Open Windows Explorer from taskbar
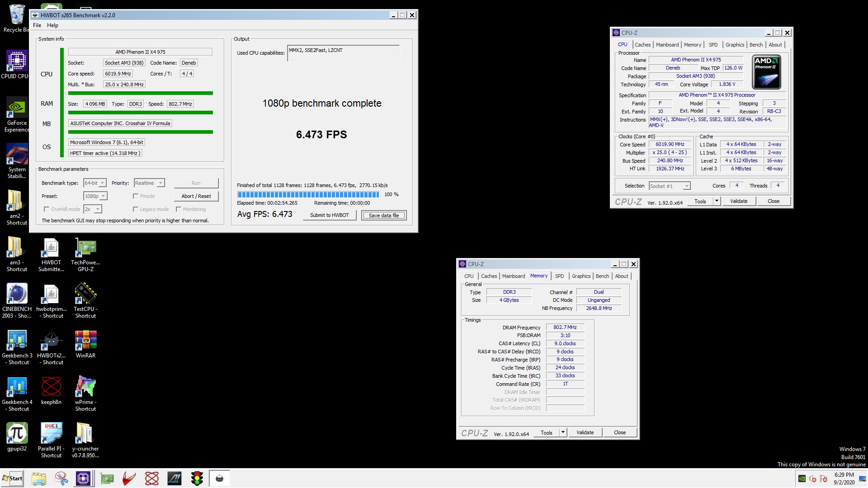This screenshot has height=488, width=868. coord(39,479)
